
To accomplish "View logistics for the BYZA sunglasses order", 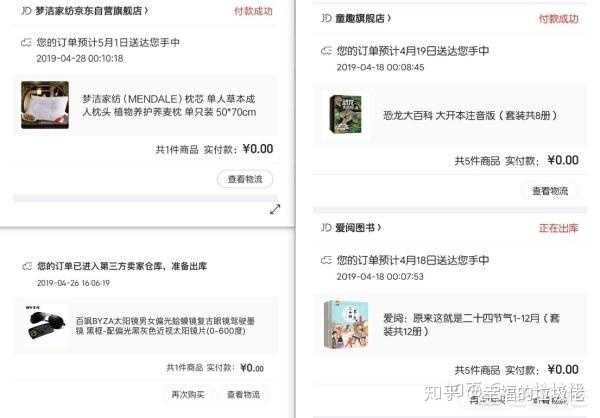I will (x=243, y=394).
